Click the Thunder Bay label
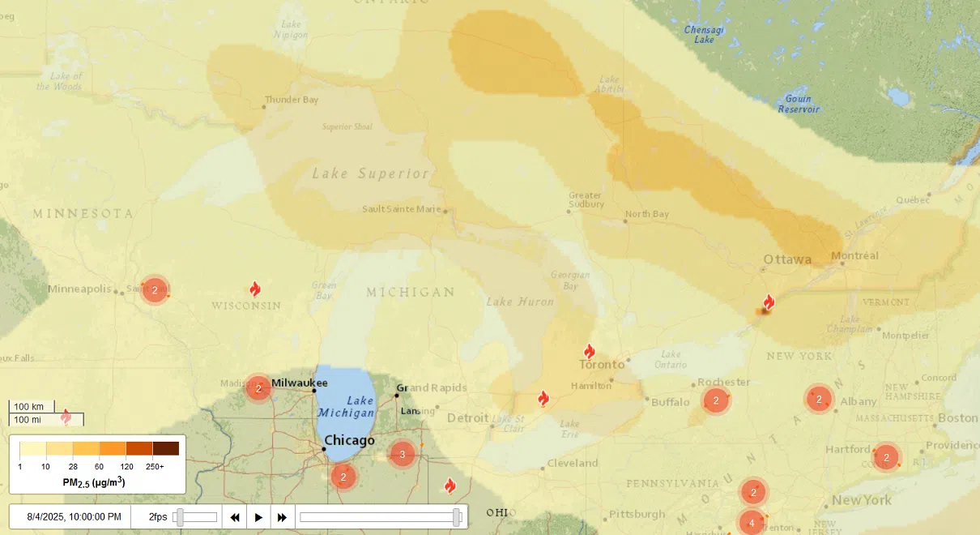The image size is (980, 535). 292,100
